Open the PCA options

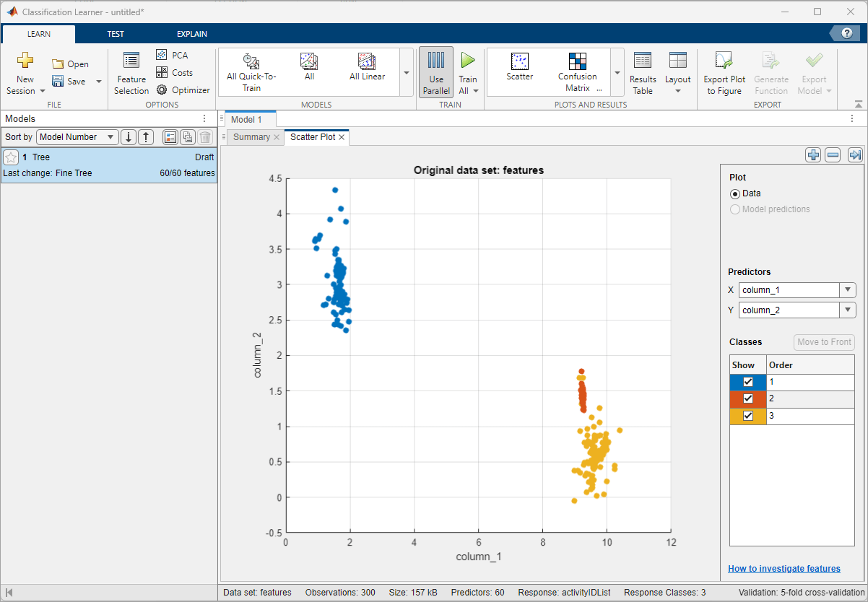point(173,55)
